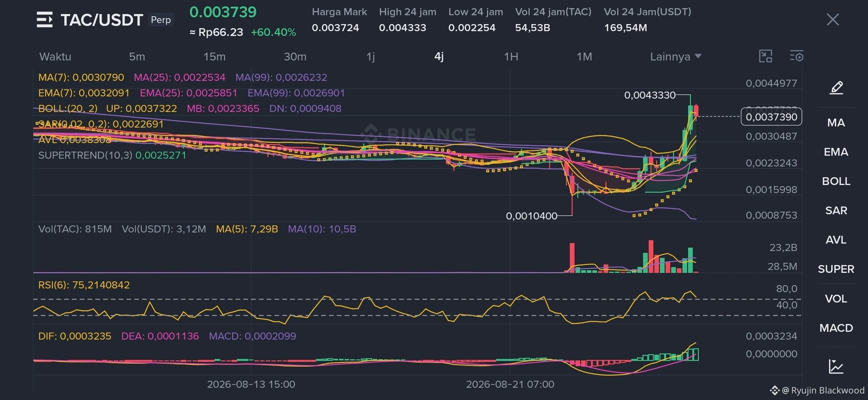
Task: Select the 15m timeframe
Action: (214, 57)
